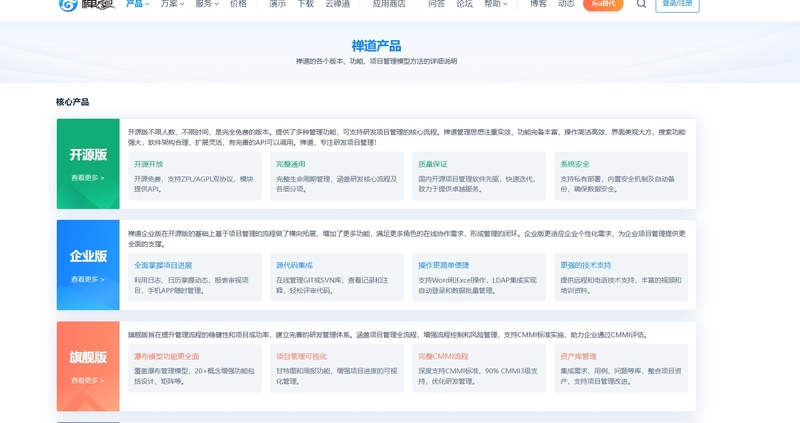Image resolution: width=800 pixels, height=423 pixels.
Task: Click the 核心产品 section heading
Action: 72,102
